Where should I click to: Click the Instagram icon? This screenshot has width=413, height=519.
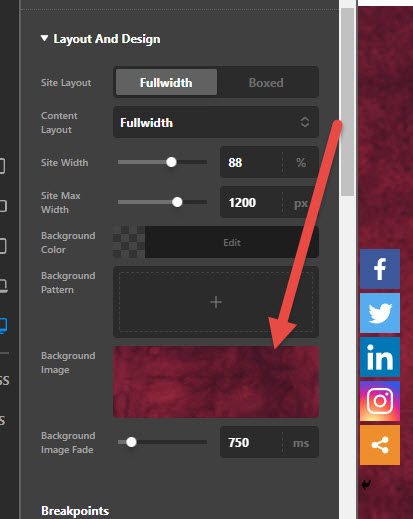pos(380,401)
